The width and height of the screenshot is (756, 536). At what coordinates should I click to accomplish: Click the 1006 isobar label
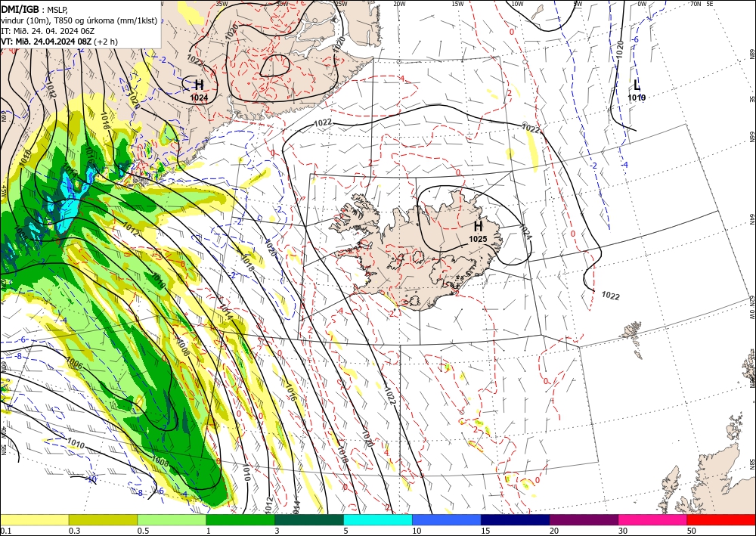[x=74, y=361]
